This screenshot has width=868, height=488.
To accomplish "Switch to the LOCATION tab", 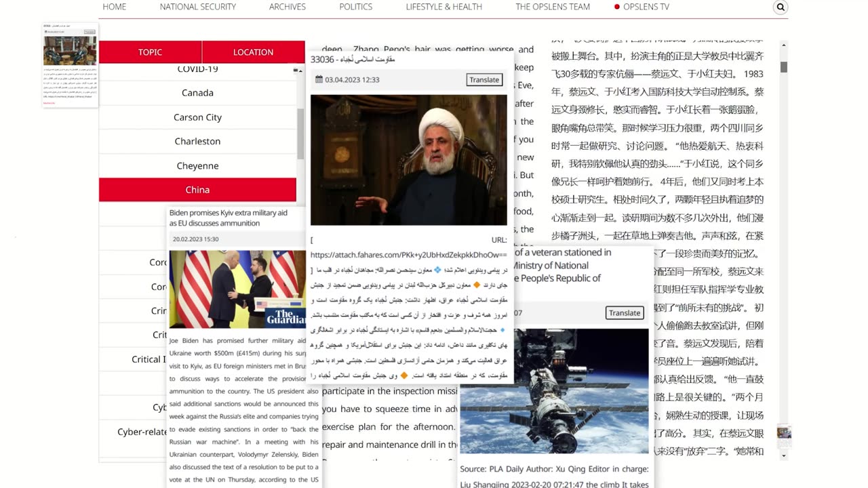I will 254,52.
